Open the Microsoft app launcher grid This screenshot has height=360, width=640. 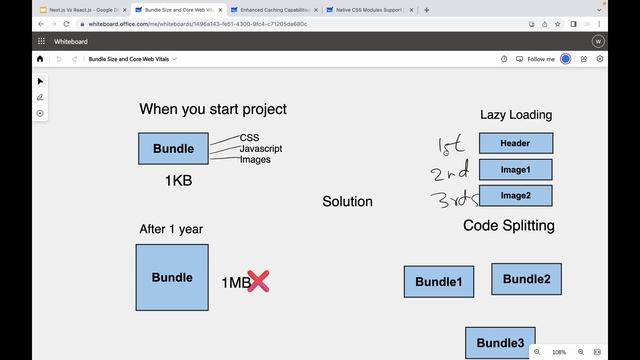click(x=41, y=41)
